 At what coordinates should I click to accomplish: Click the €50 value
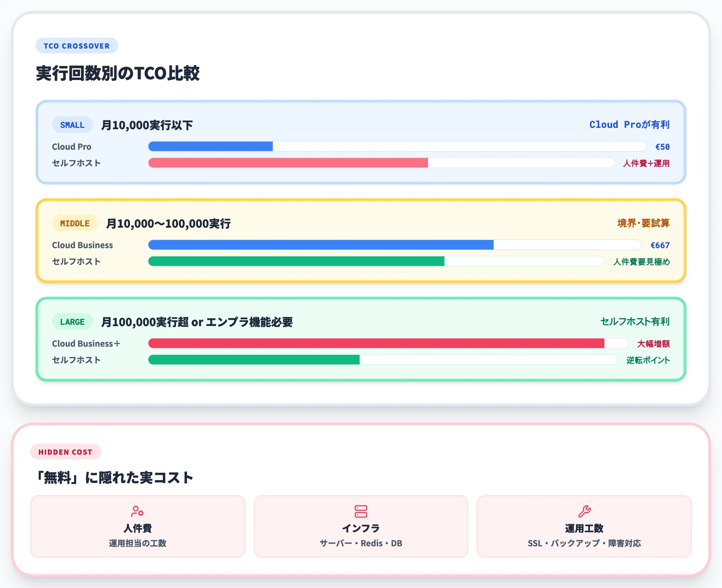pyautogui.click(x=662, y=147)
